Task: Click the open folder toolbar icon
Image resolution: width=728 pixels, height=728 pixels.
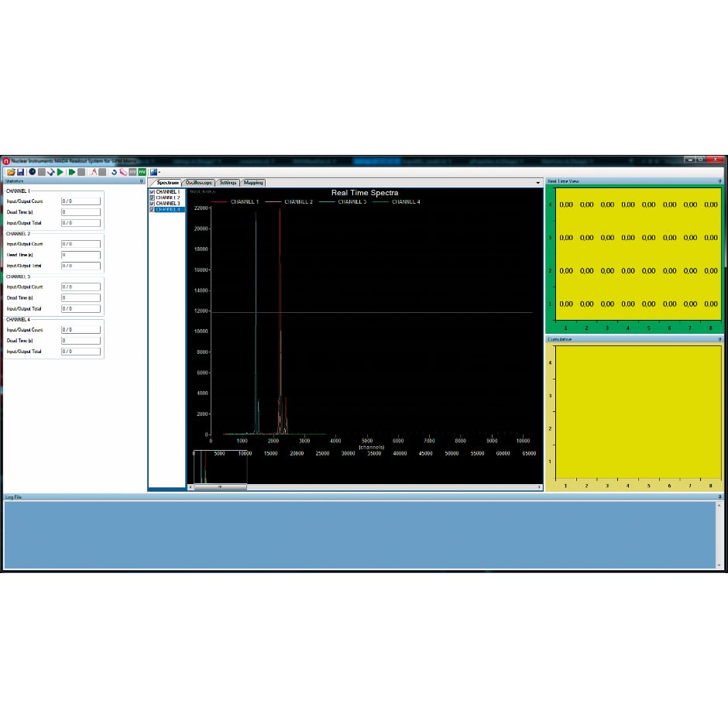Action: [11, 172]
